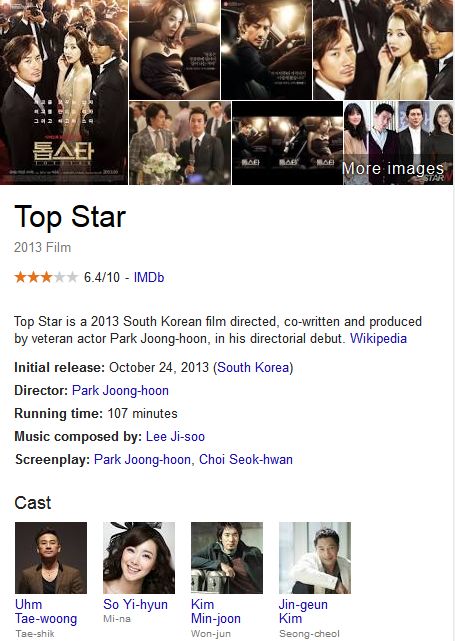Open the main Top Star movie poster
Image resolution: width=455 pixels, height=641 pixels.
[64, 92]
